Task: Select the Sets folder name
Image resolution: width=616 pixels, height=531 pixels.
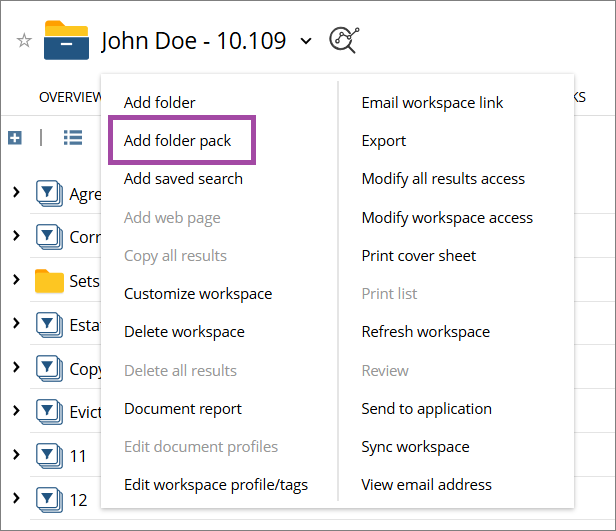Action: pos(84,281)
